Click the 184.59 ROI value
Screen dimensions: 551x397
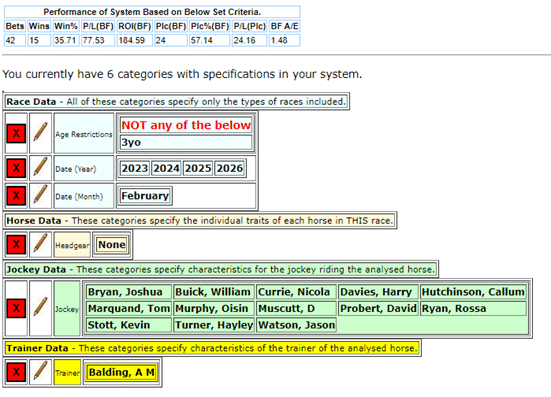coord(135,40)
